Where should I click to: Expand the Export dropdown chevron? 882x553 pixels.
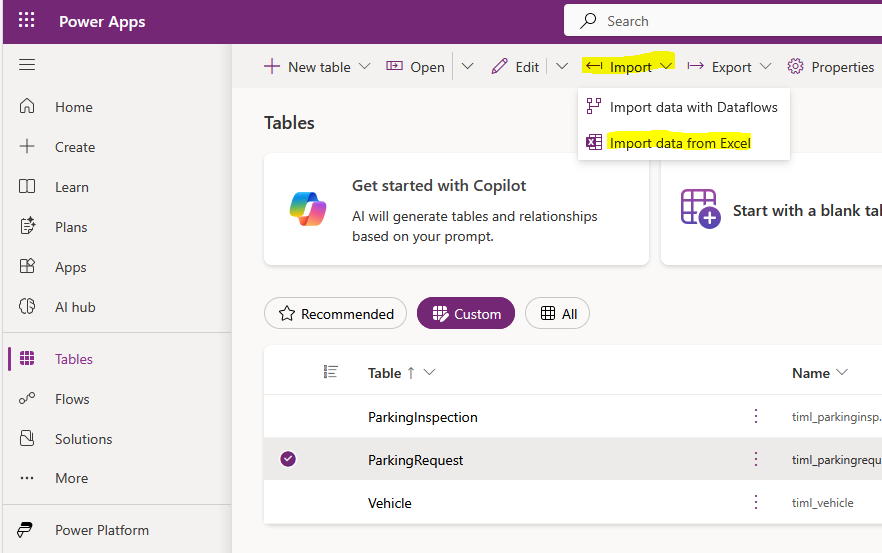click(x=766, y=67)
